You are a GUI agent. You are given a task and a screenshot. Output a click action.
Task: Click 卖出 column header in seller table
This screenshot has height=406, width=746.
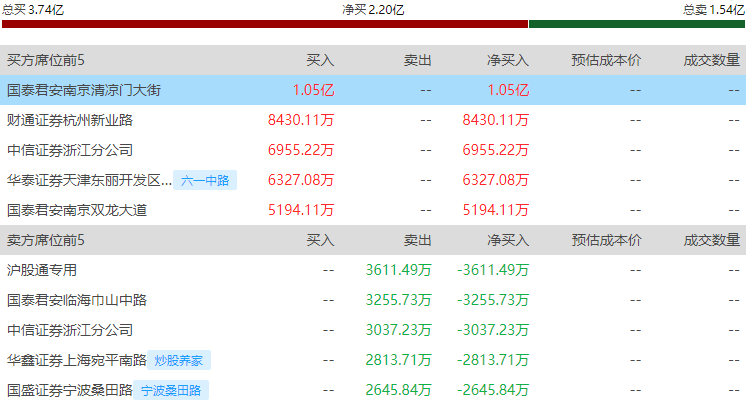[418, 240]
